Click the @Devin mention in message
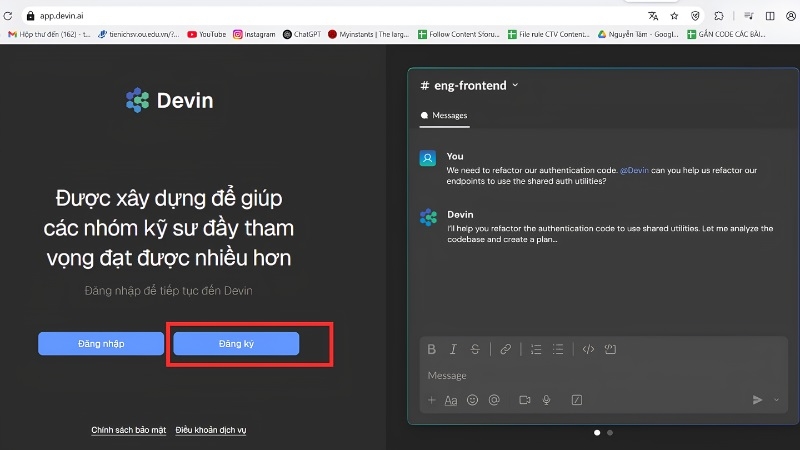The image size is (800, 450). click(634, 170)
